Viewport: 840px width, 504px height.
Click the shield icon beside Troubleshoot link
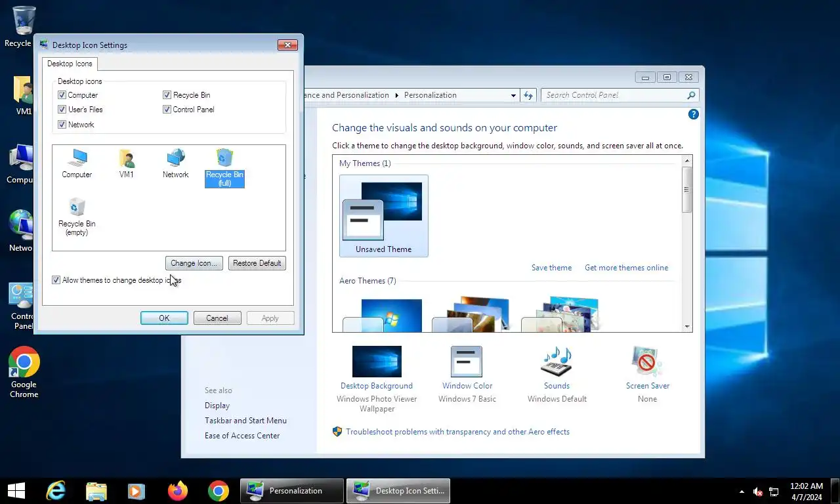click(337, 432)
